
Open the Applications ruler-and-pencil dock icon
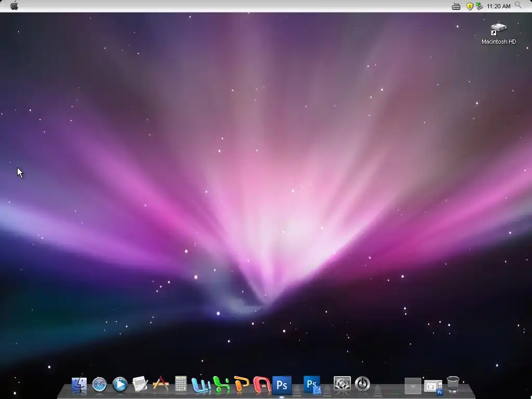(161, 384)
